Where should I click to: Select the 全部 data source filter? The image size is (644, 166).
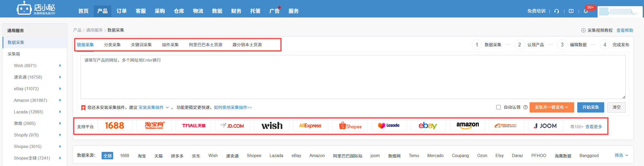click(108, 156)
